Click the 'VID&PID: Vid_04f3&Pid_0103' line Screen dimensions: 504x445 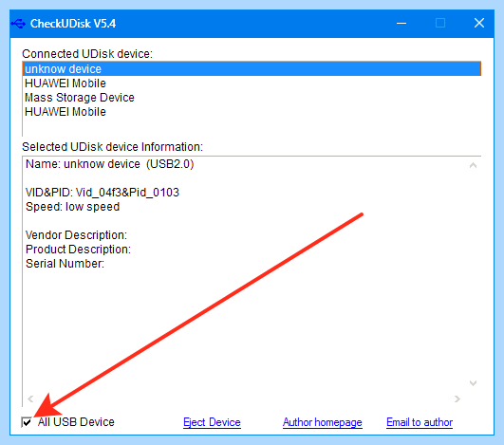103,192
